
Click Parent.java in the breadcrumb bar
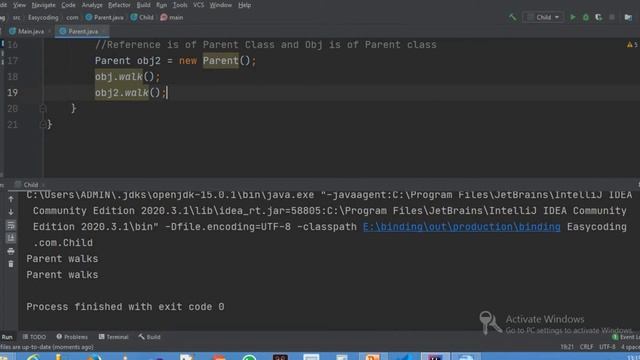104,17
